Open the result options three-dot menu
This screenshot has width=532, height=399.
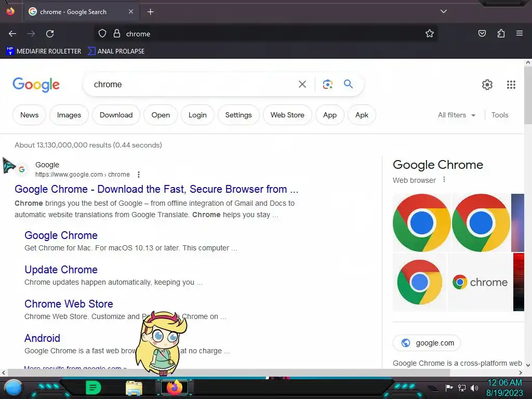[x=138, y=175]
